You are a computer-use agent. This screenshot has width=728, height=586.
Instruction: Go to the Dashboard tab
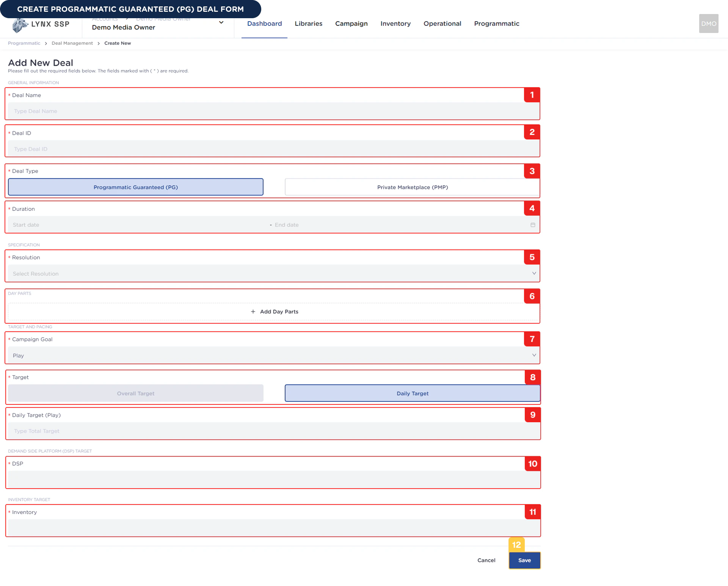pos(264,24)
